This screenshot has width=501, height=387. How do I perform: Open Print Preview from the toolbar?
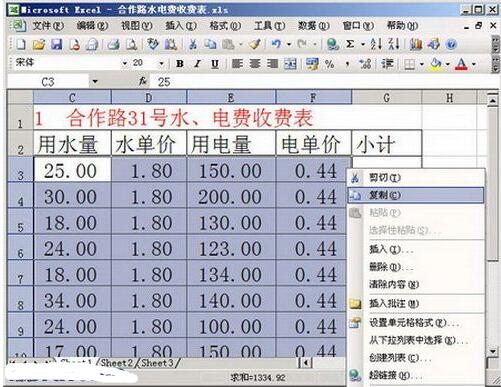click(x=131, y=44)
